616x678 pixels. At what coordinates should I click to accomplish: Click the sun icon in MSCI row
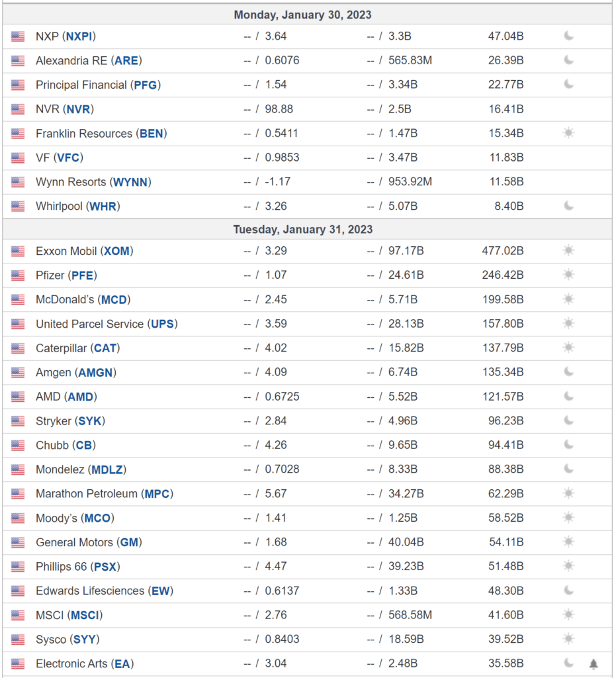[569, 614]
